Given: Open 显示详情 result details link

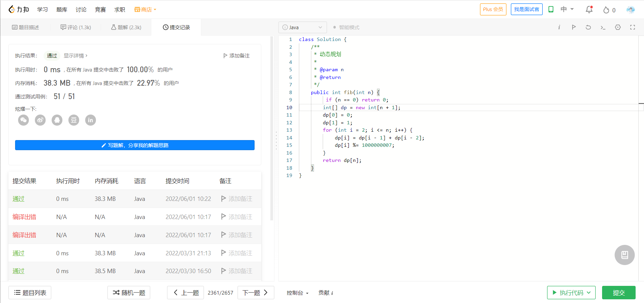Looking at the screenshot, I should tap(75, 56).
